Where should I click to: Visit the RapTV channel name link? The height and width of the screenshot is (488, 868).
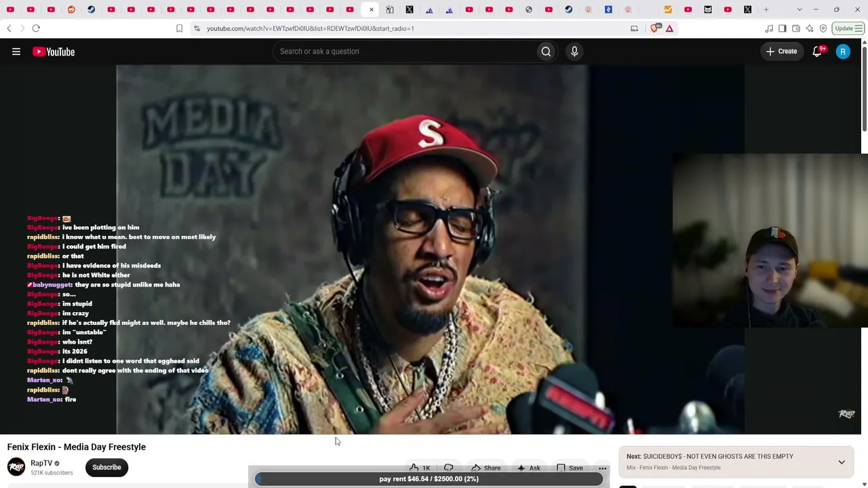41,463
